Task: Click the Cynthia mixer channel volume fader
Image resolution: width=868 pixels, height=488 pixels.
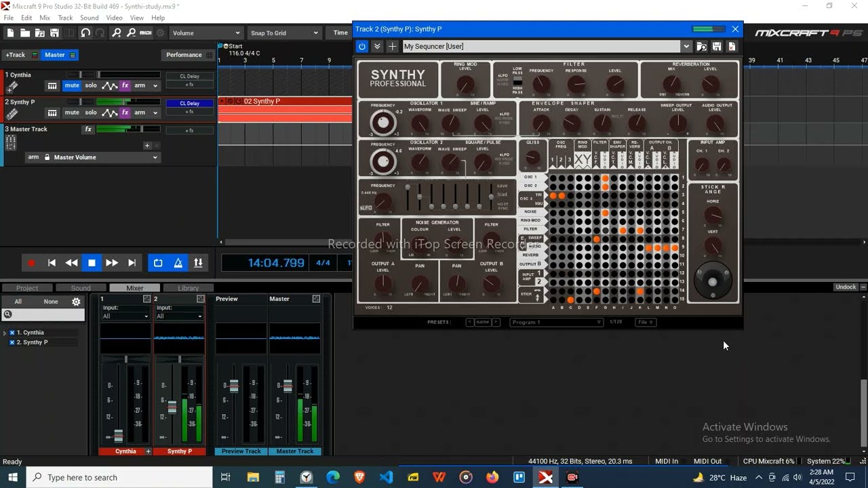Action: (x=119, y=435)
